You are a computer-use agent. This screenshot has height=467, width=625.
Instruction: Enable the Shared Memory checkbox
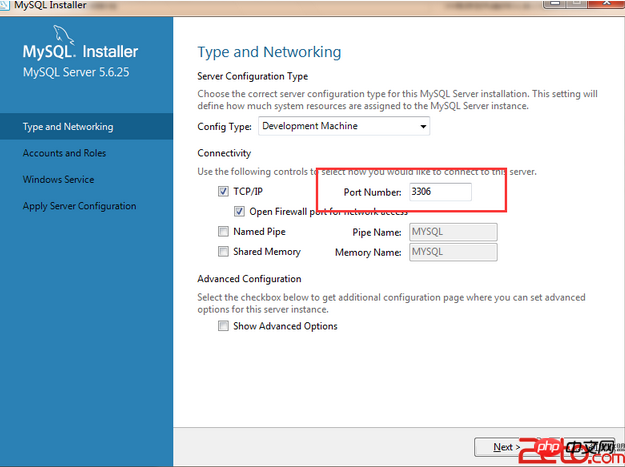(x=223, y=251)
